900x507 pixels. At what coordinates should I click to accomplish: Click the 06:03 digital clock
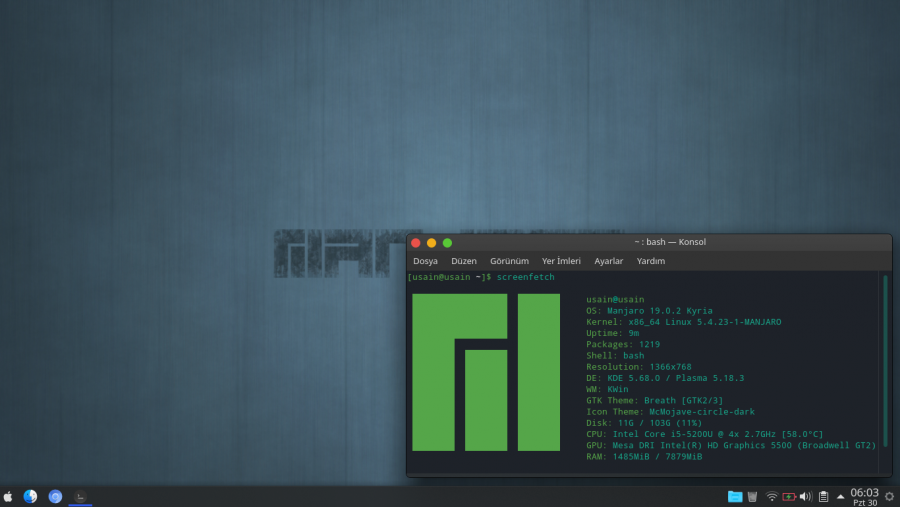(x=864, y=496)
